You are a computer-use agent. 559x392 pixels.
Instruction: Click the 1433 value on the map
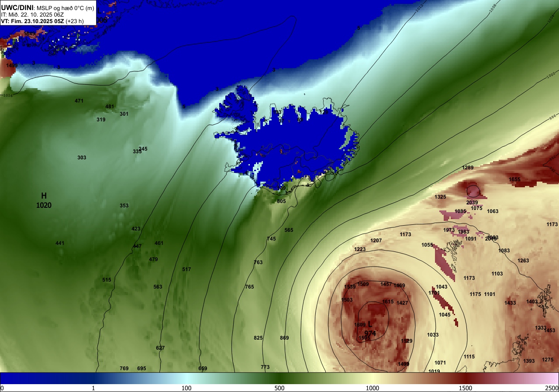(510, 303)
